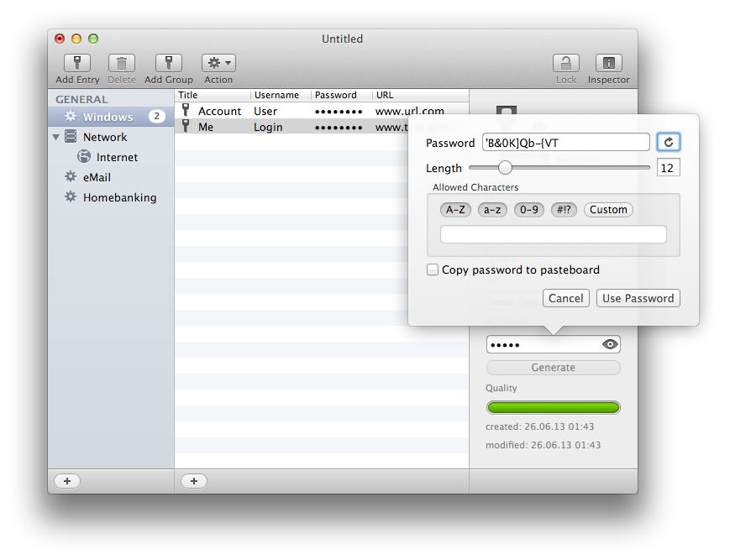Click the Delete trash icon

pos(122,63)
